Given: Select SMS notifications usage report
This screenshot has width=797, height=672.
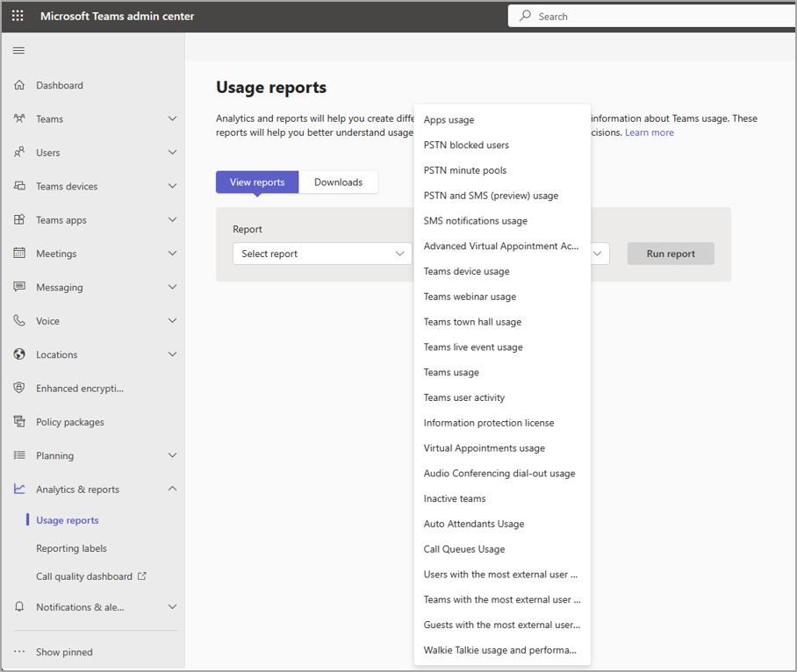Looking at the screenshot, I should [502, 221].
